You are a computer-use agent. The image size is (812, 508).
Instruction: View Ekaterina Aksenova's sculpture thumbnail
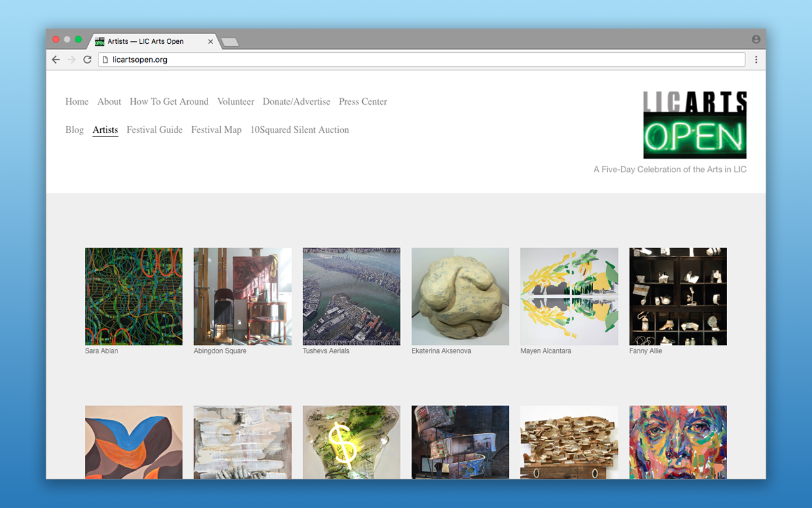460,297
